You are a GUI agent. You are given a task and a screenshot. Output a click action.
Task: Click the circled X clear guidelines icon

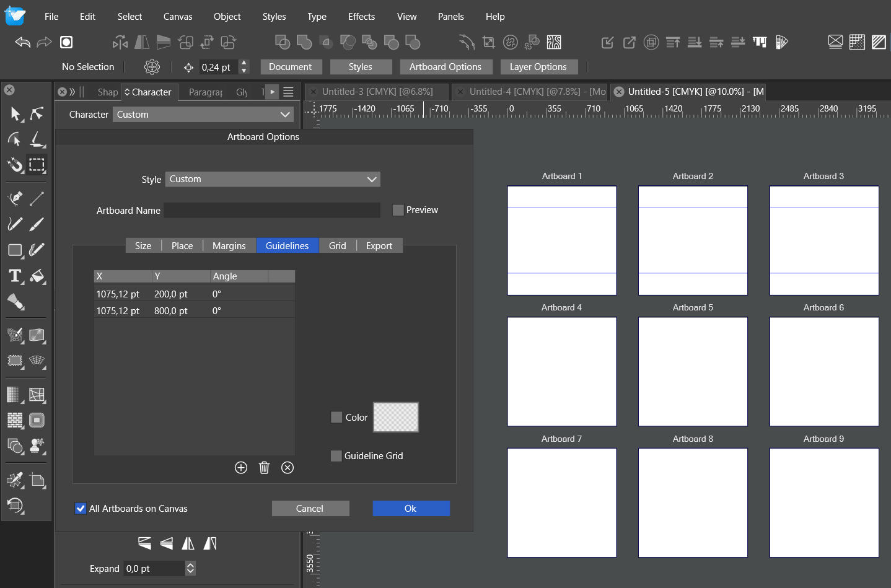click(x=287, y=468)
